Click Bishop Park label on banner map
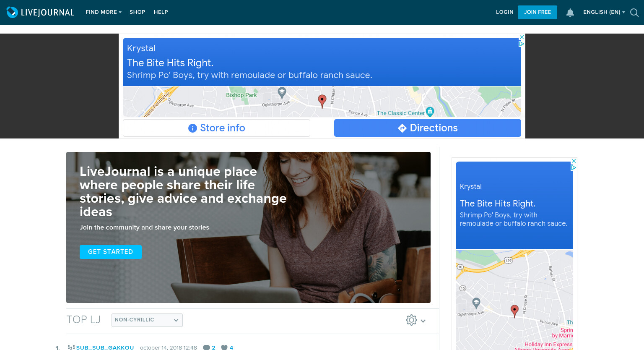 [241, 95]
